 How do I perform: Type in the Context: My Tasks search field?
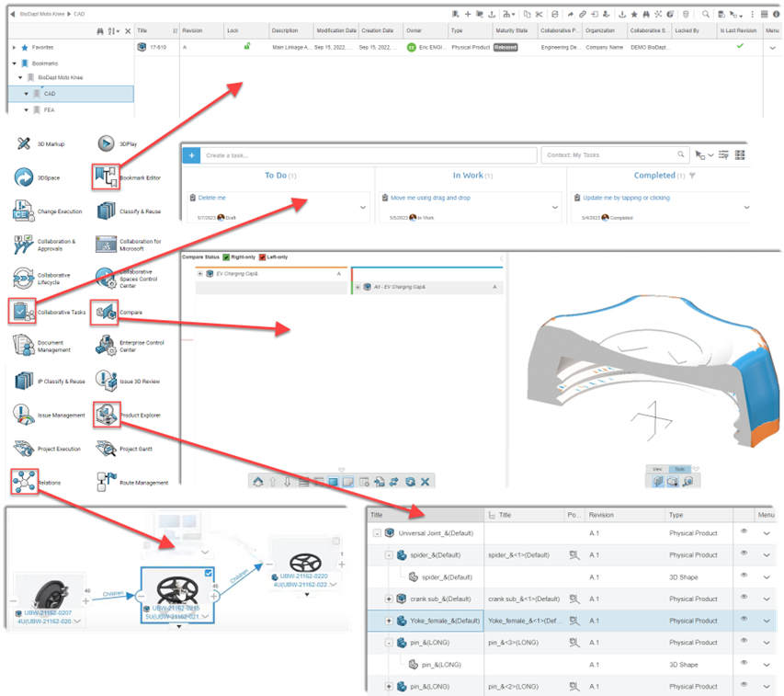coord(611,155)
